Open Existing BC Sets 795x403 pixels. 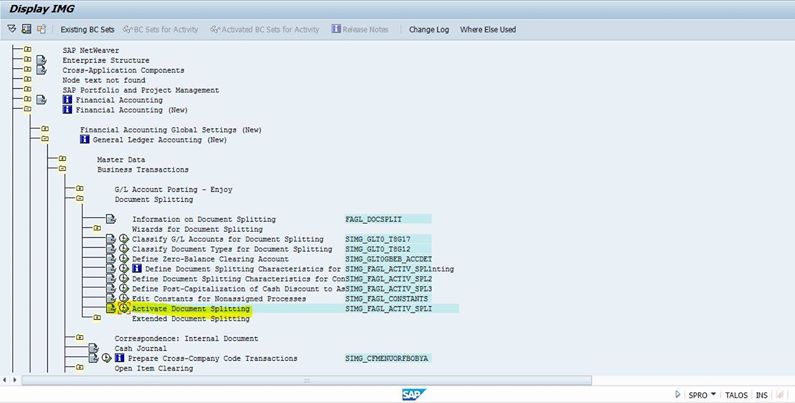click(87, 29)
